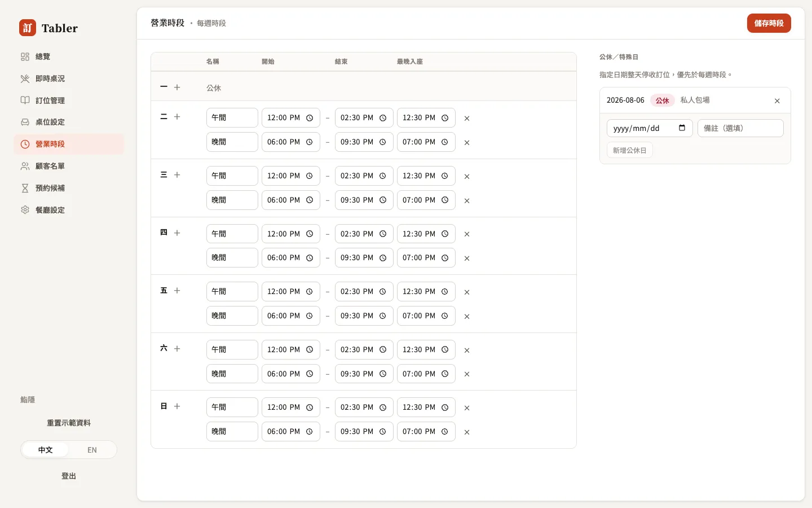Click the red 公休 badge beside 2026-08-06
812x508 pixels.
coord(663,100)
